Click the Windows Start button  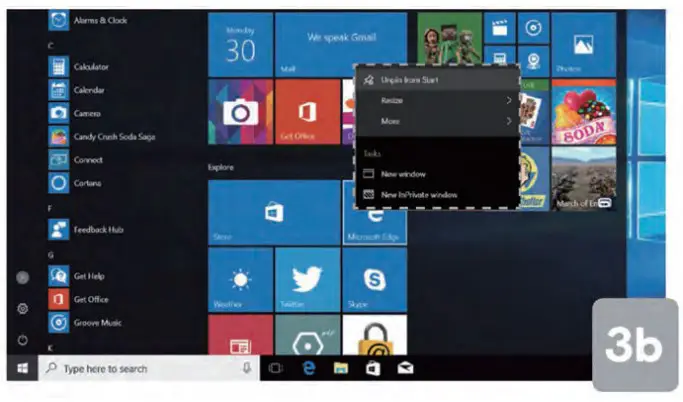pos(22,368)
